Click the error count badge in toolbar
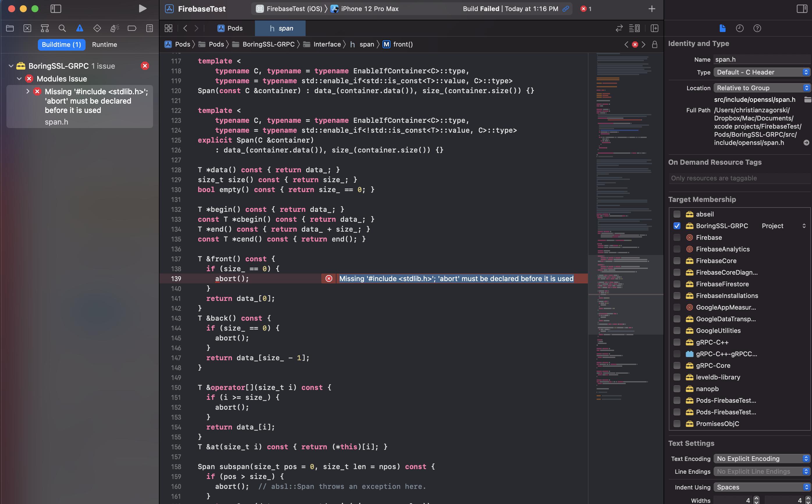Viewport: 812px width, 504px height. click(x=586, y=9)
